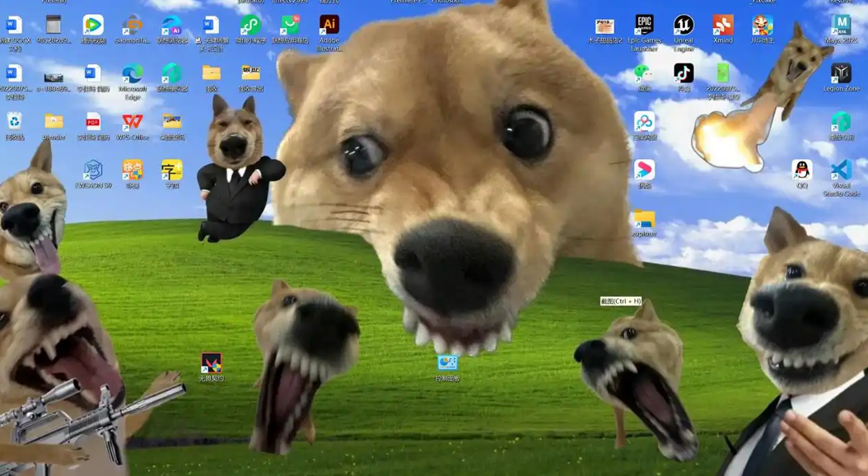Open the Adobe Illustrator shortcut
Viewport: 868px width, 476px height.
(329, 25)
